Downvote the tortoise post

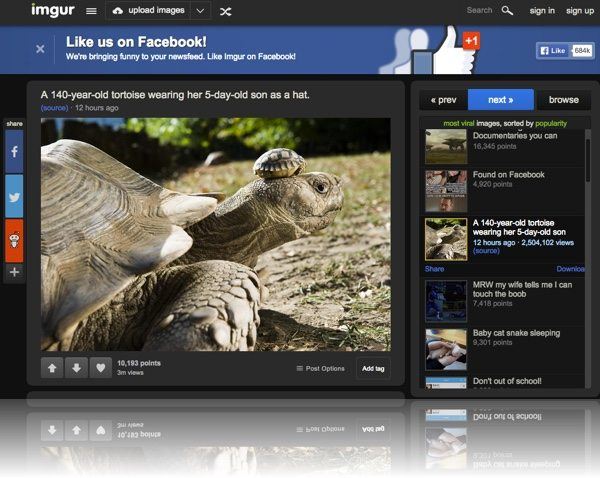[77, 368]
